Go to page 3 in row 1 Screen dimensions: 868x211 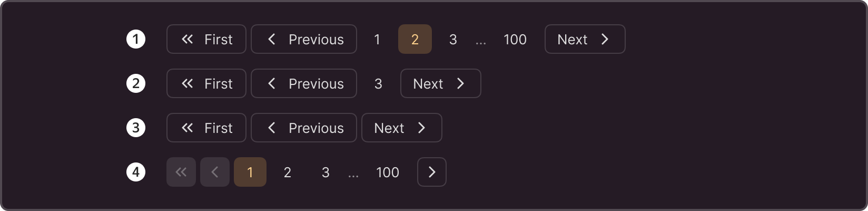click(453, 39)
